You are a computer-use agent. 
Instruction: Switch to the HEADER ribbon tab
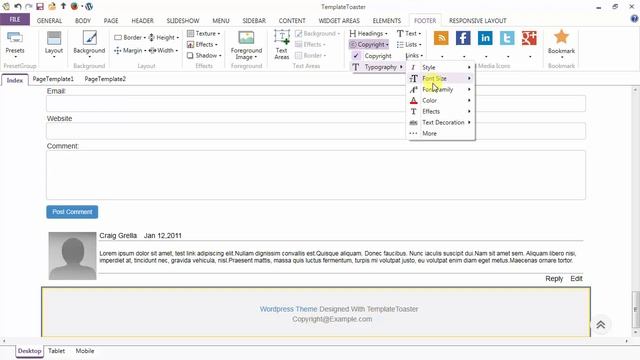click(x=142, y=20)
